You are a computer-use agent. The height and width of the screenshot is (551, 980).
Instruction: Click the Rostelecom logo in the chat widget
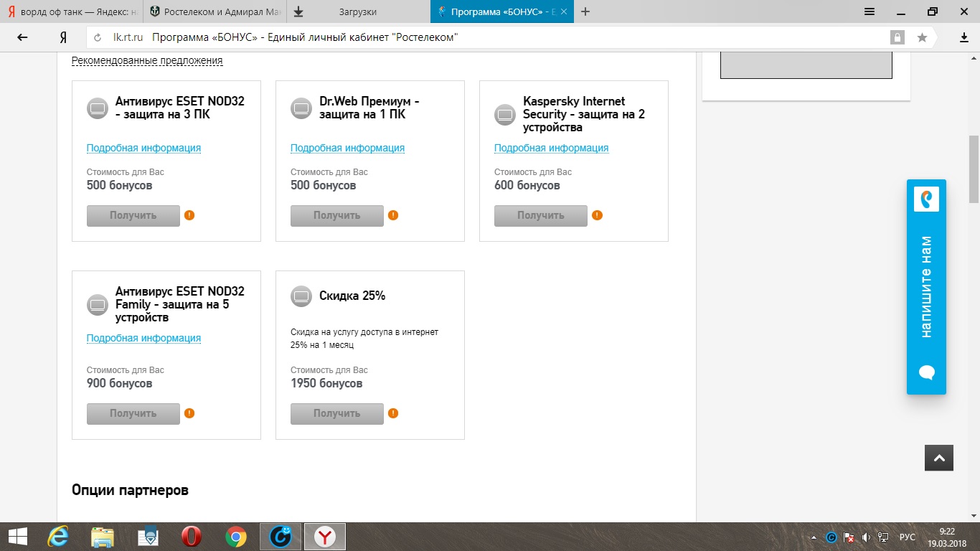[926, 199]
